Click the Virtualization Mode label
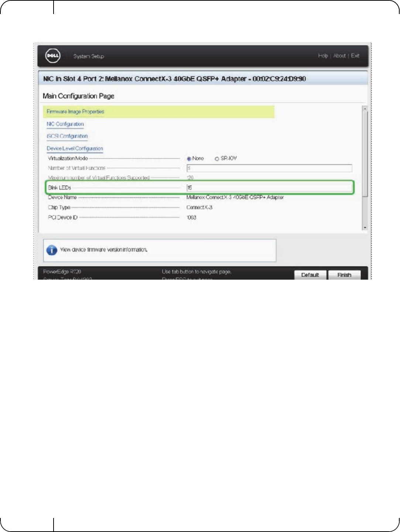The height and width of the screenshot is (532, 400). tap(68, 158)
